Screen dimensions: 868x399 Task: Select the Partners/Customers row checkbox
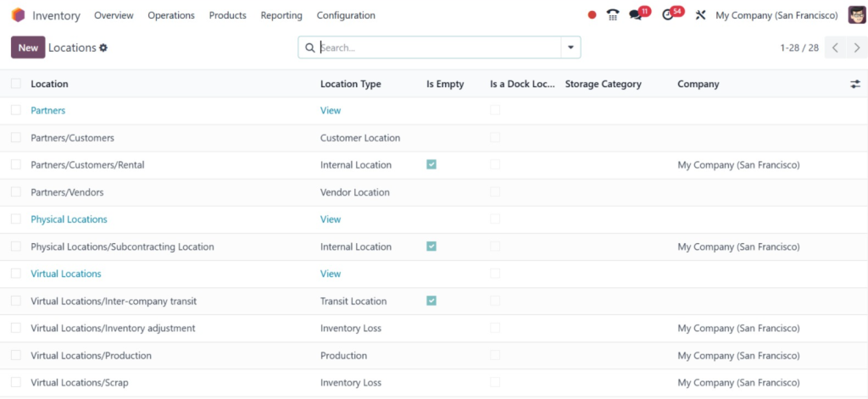pyautogui.click(x=16, y=137)
